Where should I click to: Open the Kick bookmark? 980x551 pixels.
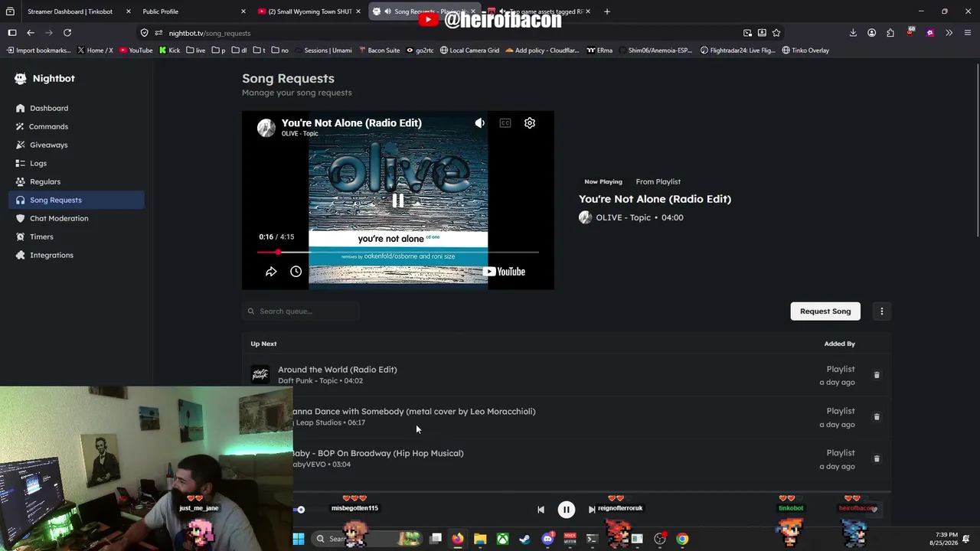point(169,51)
